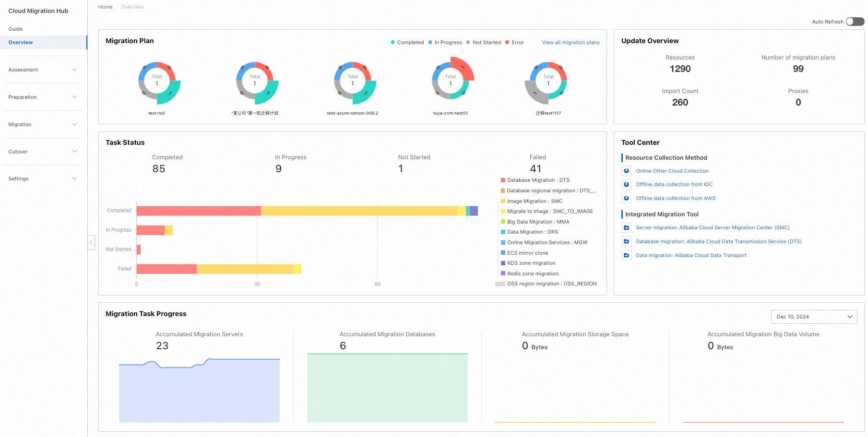Click the red segment of the Completed bar
868x437 pixels.
click(199, 211)
